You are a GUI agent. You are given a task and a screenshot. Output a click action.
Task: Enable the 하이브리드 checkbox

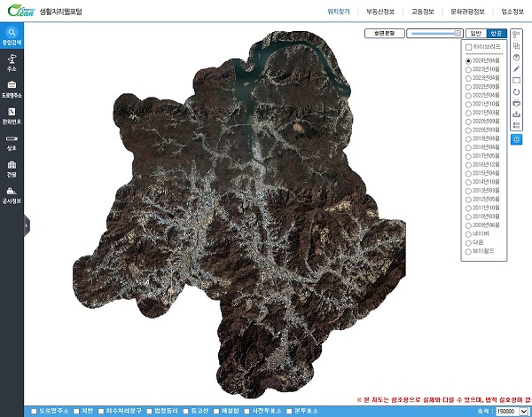pos(469,47)
